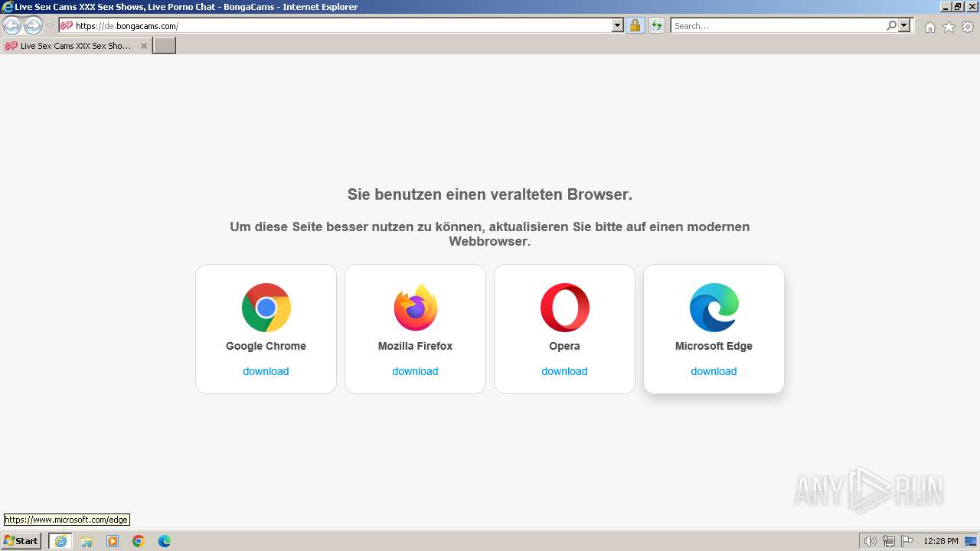The width and height of the screenshot is (980, 551).
Task: Open the Action Center flag icon
Action: [x=908, y=541]
